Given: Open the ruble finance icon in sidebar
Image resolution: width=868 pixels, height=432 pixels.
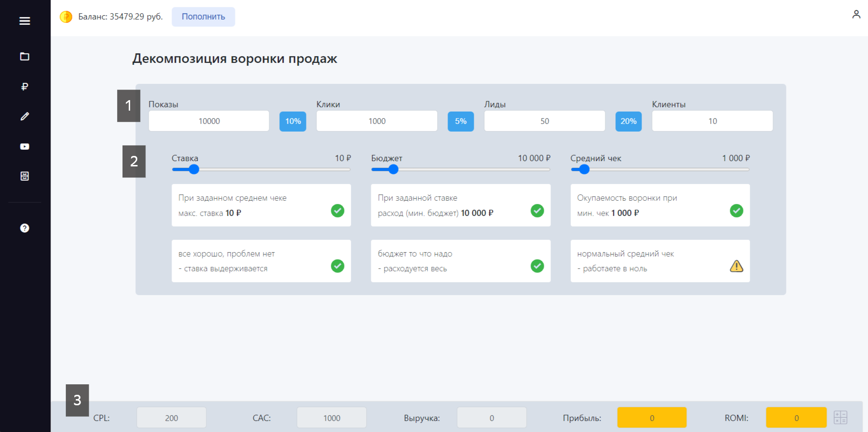Looking at the screenshot, I should pos(25,86).
